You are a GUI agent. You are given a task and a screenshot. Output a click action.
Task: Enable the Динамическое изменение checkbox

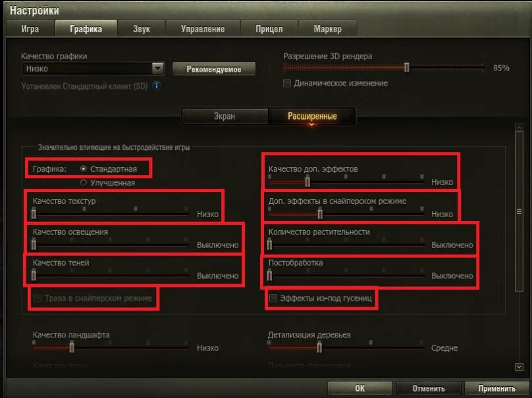click(x=287, y=83)
